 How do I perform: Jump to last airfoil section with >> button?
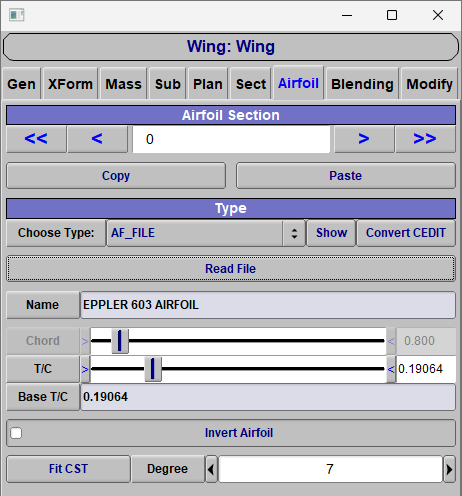coord(425,139)
